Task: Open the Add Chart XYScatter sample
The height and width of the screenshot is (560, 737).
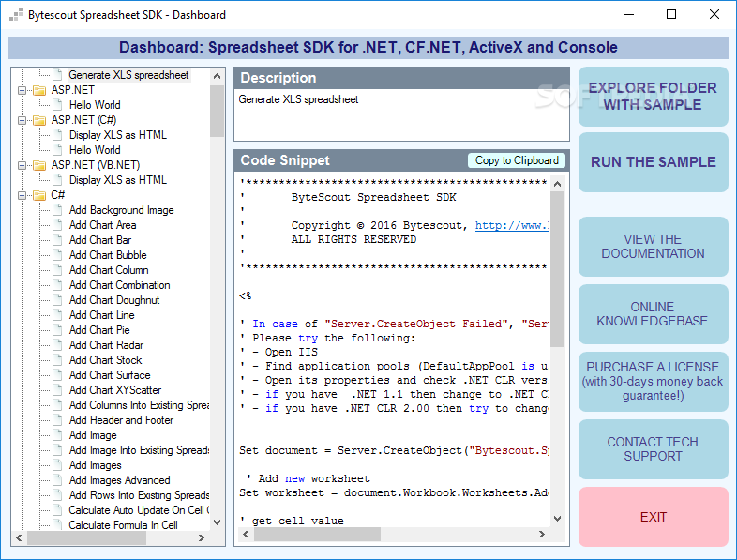Action: pyautogui.click(x=114, y=391)
